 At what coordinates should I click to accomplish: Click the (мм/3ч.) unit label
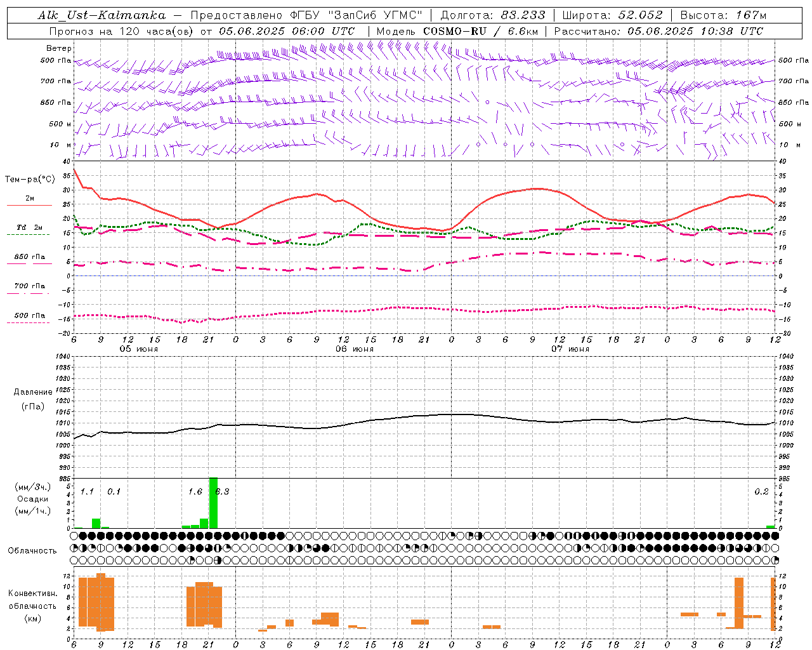[x=32, y=487]
